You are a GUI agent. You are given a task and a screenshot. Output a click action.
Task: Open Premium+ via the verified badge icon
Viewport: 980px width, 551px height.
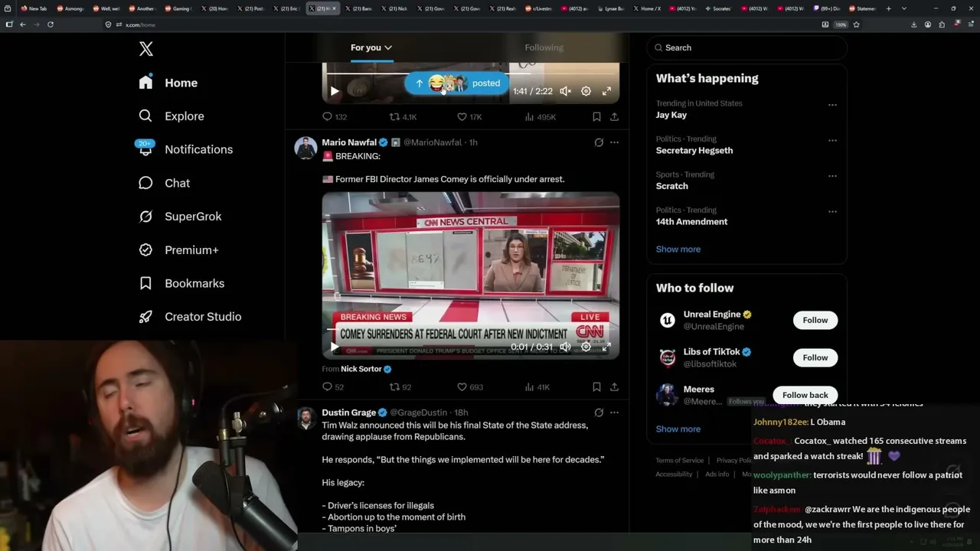[x=145, y=249]
